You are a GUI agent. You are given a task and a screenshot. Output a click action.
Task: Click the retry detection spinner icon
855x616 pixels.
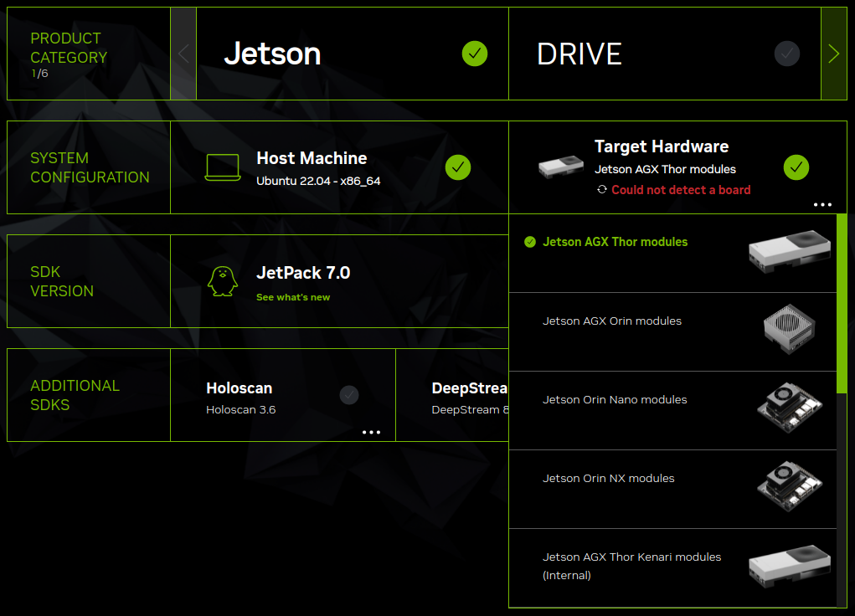tap(601, 190)
